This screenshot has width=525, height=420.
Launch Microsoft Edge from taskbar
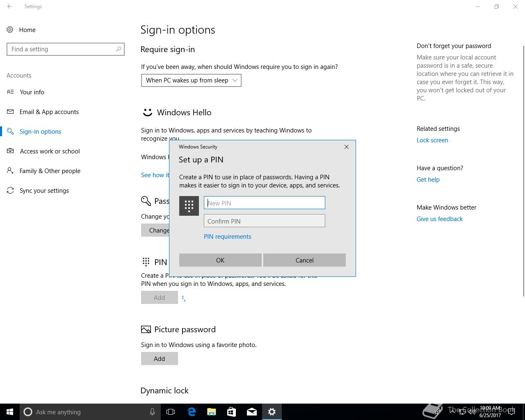pos(192,412)
